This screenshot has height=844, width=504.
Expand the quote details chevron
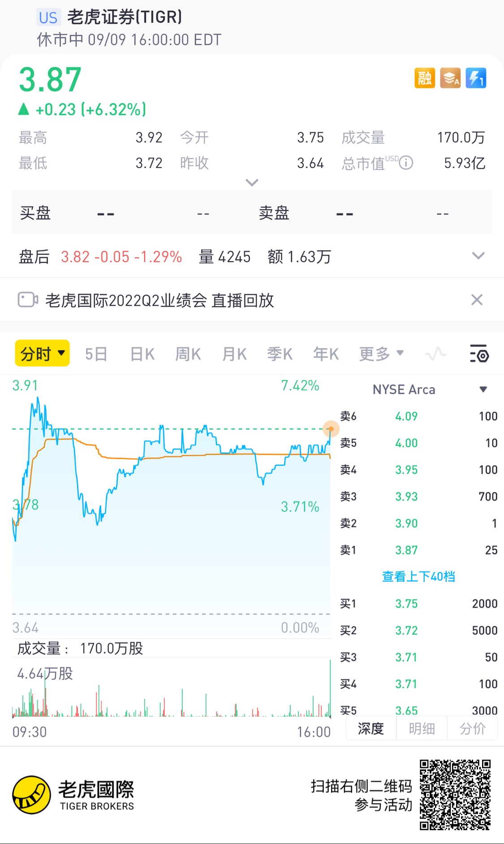252,182
